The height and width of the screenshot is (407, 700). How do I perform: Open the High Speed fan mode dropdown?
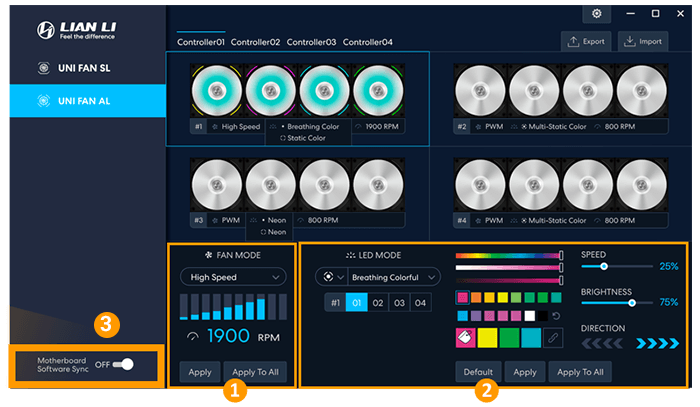[231, 276]
